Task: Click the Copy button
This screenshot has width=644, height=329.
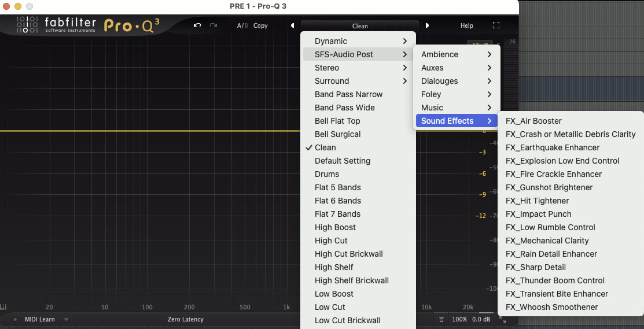Action: pos(260,25)
